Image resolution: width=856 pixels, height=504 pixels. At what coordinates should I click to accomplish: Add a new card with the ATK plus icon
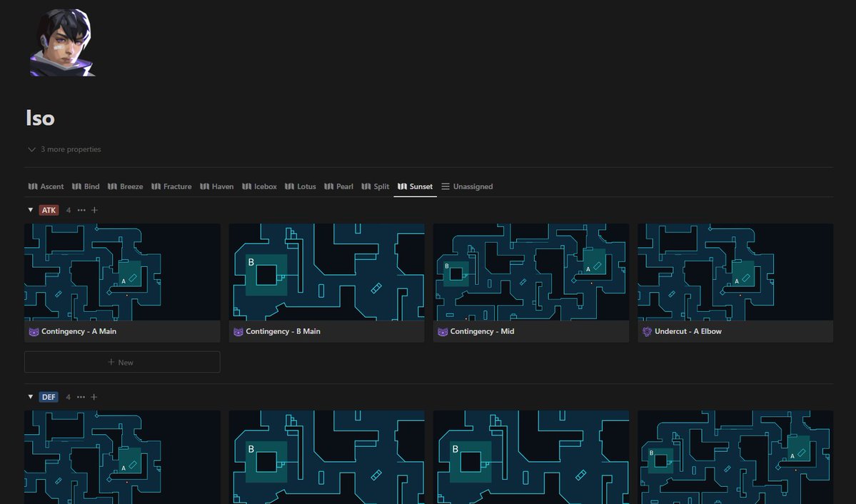click(94, 210)
